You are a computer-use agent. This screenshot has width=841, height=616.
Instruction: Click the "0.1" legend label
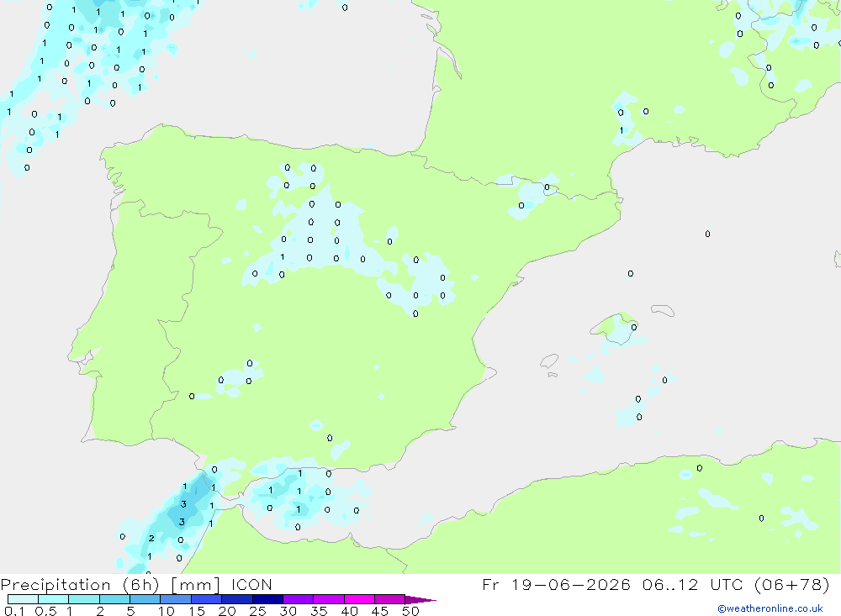[14, 611]
